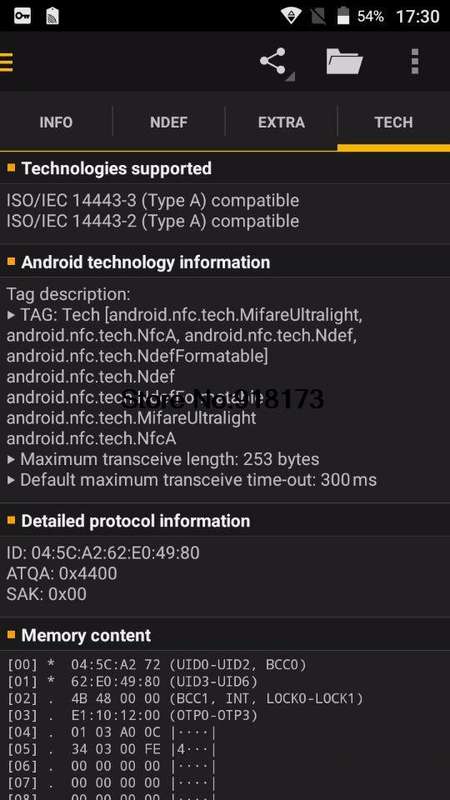The height and width of the screenshot is (800, 450).
Task: Collapse the Detailed protocol information header
Action: [225, 521]
